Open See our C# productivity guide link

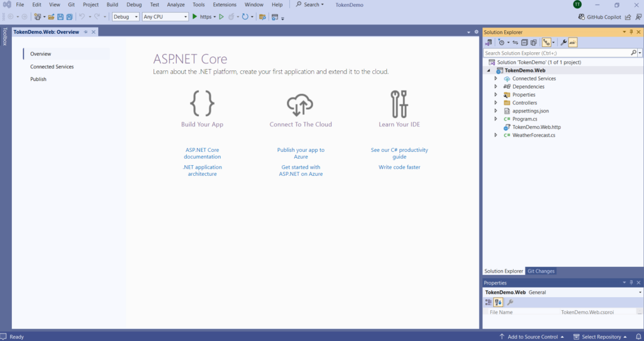pos(399,153)
